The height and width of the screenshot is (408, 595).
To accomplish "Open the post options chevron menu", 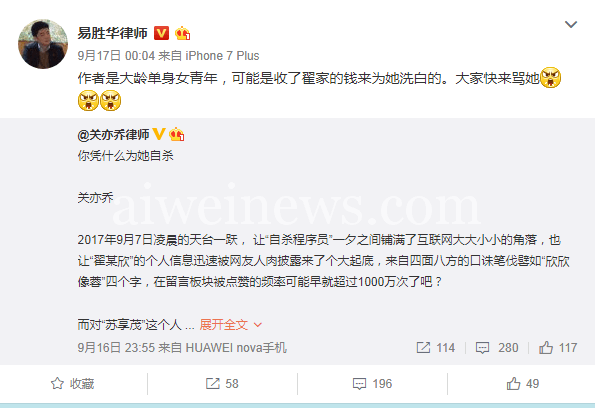I will [x=571, y=25].
